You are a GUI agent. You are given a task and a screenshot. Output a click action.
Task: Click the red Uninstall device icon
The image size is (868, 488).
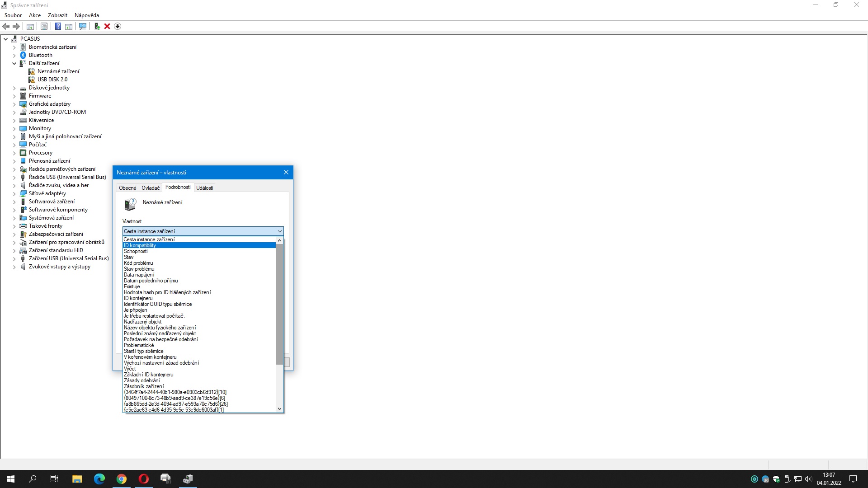(107, 26)
